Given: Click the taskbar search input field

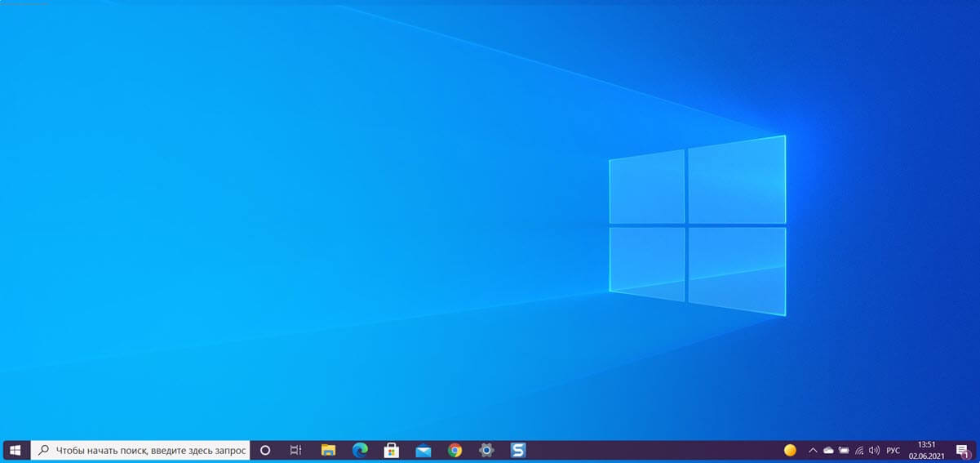Looking at the screenshot, I should (140, 450).
